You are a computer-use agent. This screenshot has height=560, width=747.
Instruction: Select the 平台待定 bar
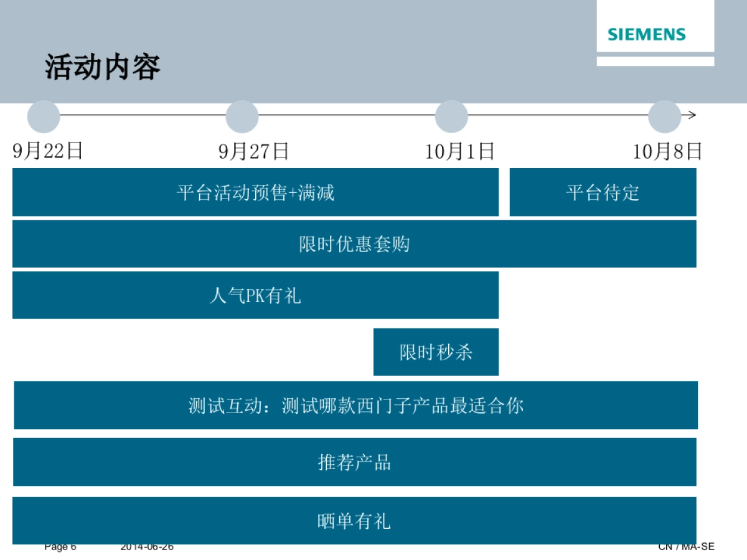click(602, 193)
